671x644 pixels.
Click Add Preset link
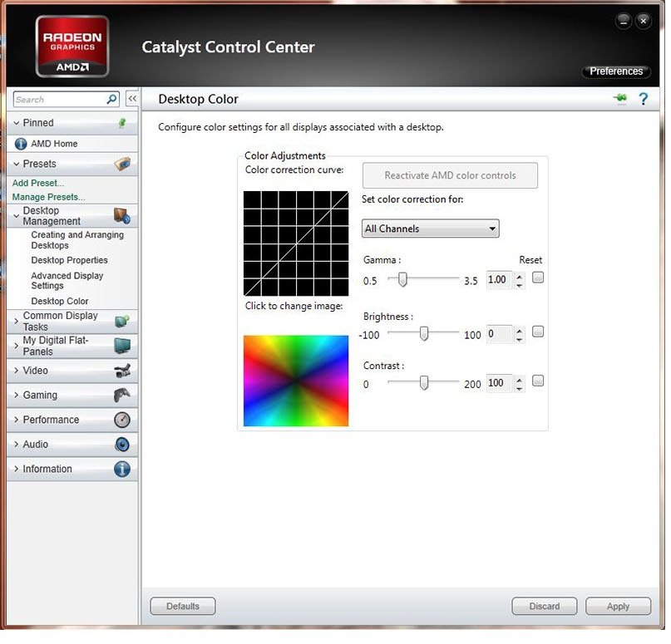(38, 184)
